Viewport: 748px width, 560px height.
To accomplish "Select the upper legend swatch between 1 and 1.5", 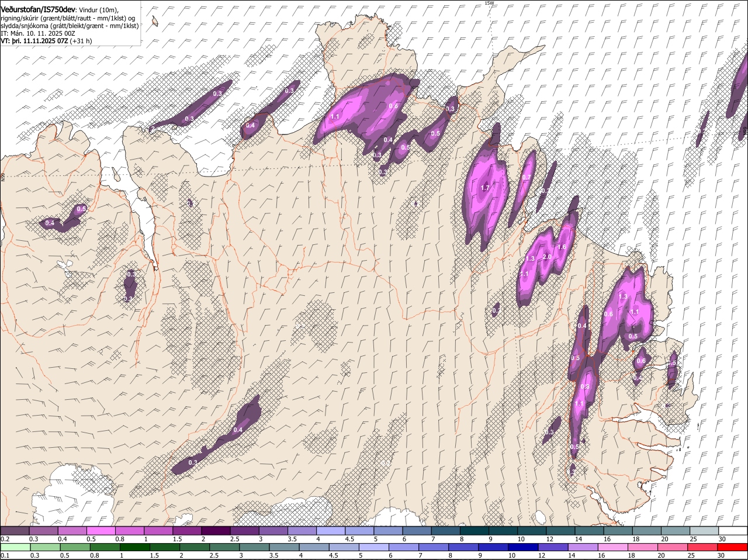I will 158,530.
